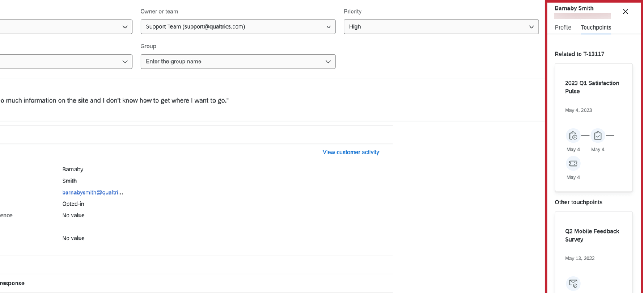Click the Barnaby Smith panel heading
Viewport: 644px width, 293px height.
574,8
